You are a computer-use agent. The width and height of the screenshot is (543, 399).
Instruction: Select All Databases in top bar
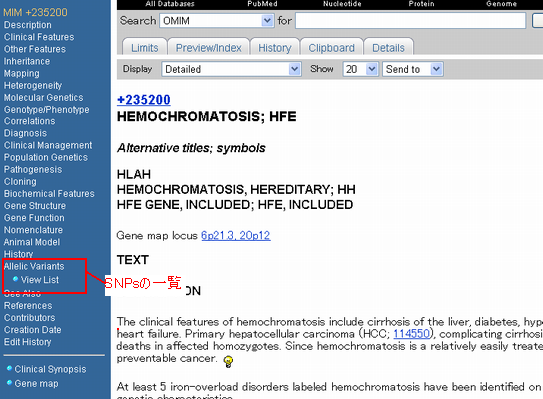(170, 4)
